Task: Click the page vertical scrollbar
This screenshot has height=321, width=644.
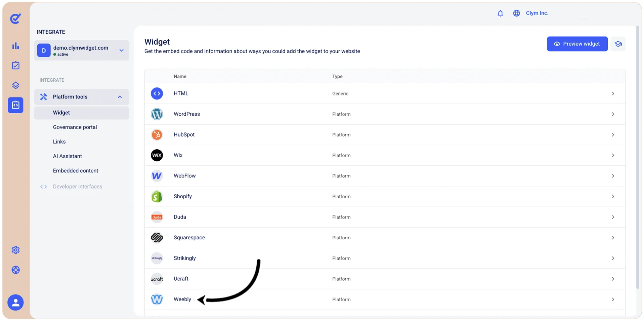Action: point(637,157)
